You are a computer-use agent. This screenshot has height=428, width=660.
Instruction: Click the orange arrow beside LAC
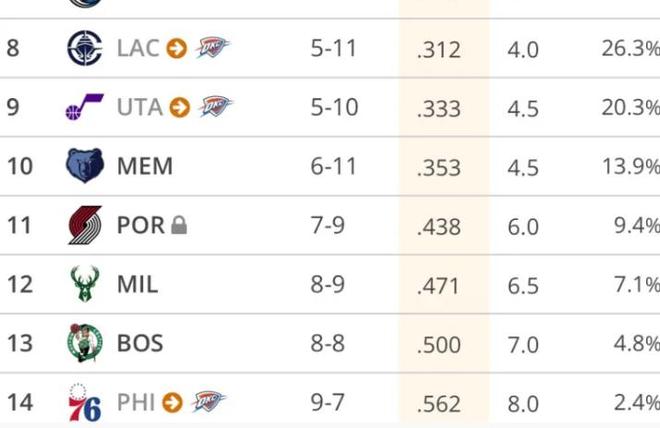[177, 48]
